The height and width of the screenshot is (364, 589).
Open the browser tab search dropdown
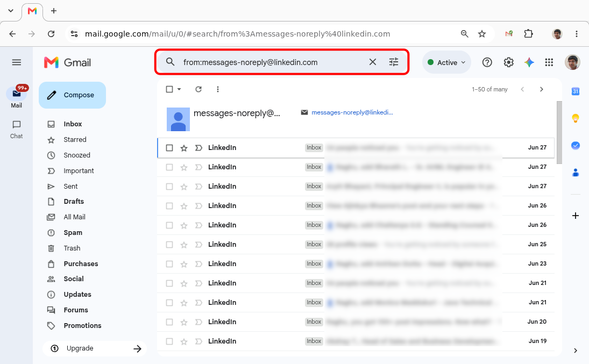11,11
